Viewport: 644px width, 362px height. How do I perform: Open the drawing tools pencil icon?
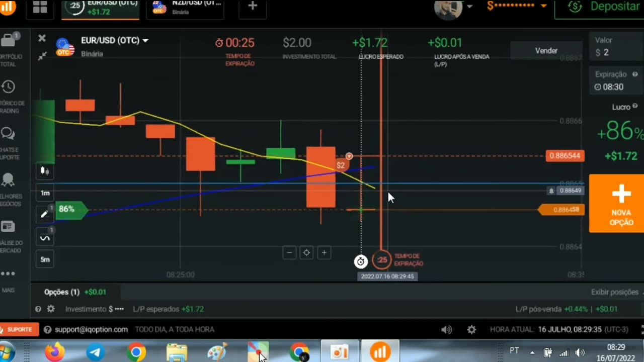pyautogui.click(x=45, y=215)
